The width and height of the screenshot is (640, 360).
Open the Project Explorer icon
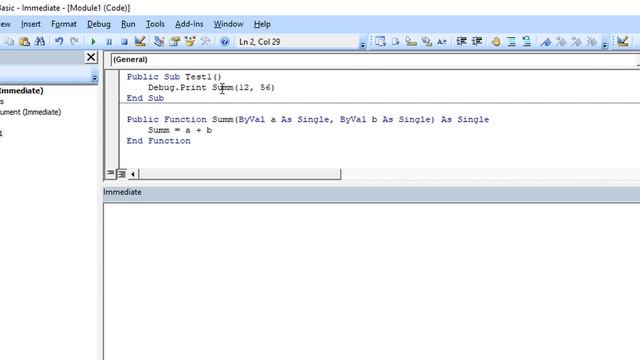coord(159,41)
